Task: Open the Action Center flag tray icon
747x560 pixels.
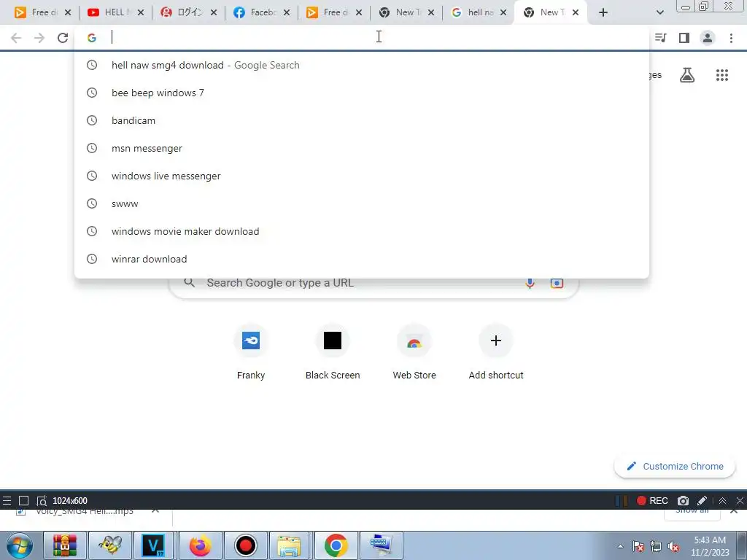Action: (x=638, y=547)
